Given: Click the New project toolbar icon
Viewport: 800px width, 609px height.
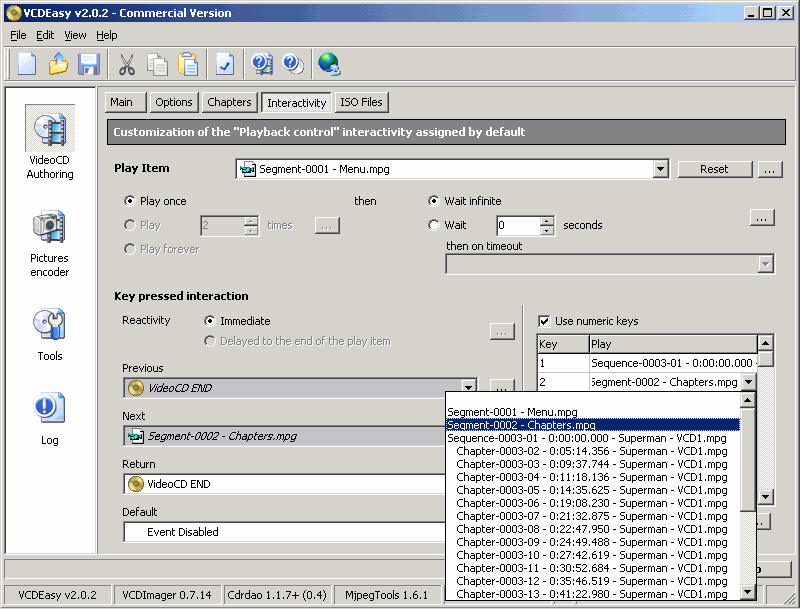Looking at the screenshot, I should (27, 64).
